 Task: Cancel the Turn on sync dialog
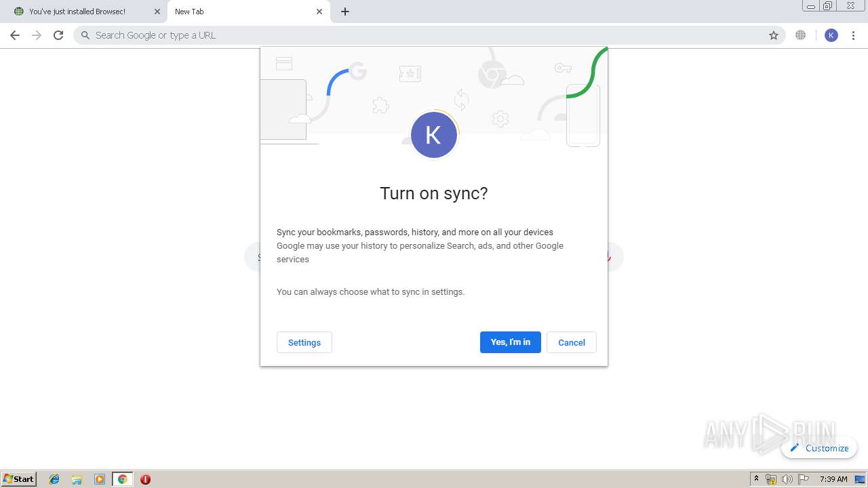point(572,342)
